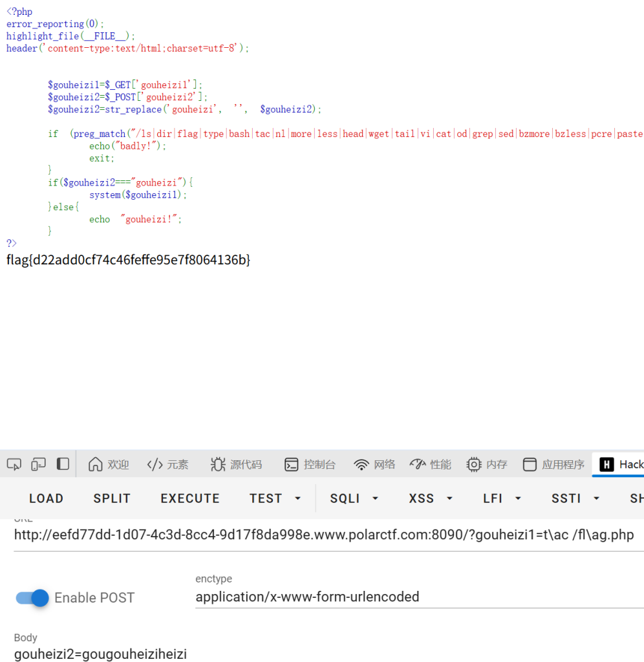Click the LOAD button
The image size is (644, 662).
click(46, 498)
